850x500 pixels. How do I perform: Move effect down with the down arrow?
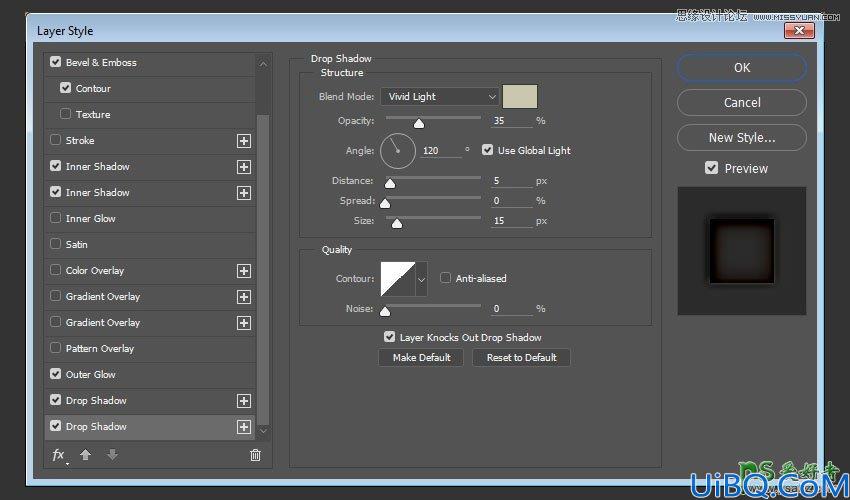(112, 455)
